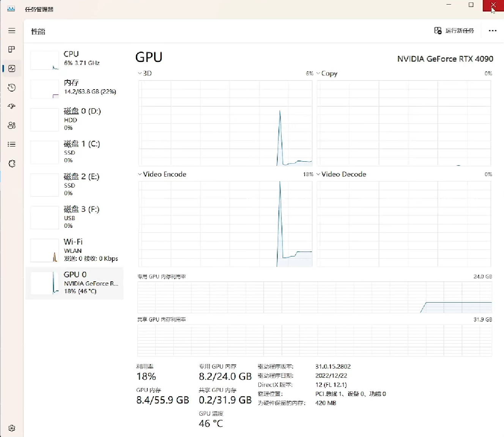The width and height of the screenshot is (504, 437).
Task: Select disk 1 (C:) SSD entry
Action: (75, 152)
